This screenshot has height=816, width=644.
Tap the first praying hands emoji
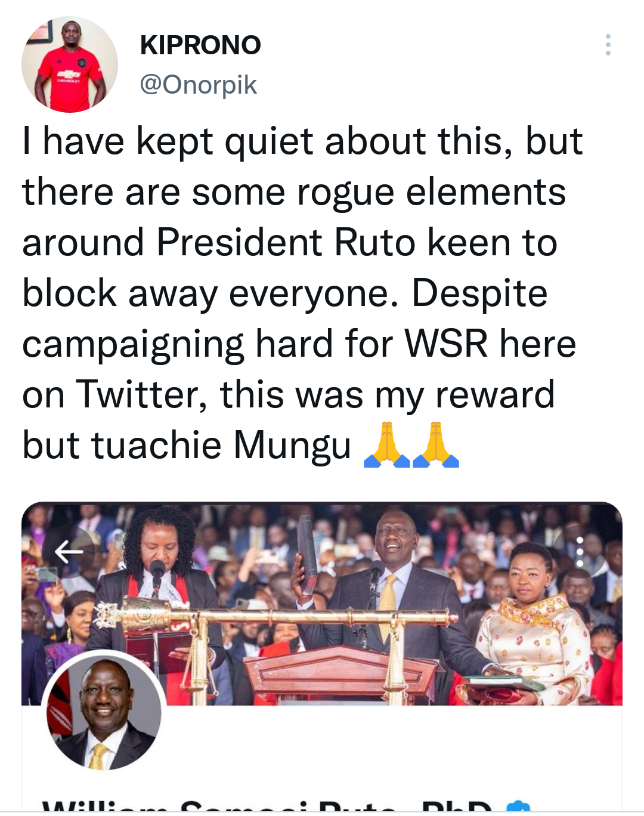386,444
